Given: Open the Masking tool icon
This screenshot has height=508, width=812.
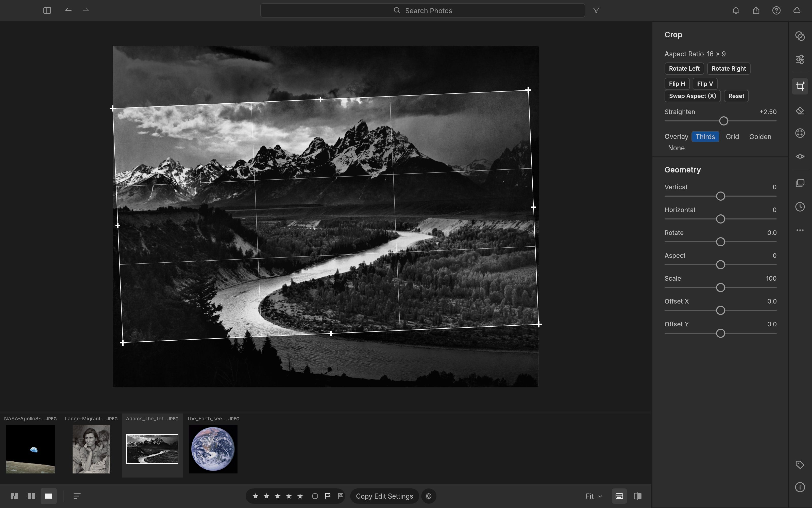Looking at the screenshot, I should coord(800,133).
